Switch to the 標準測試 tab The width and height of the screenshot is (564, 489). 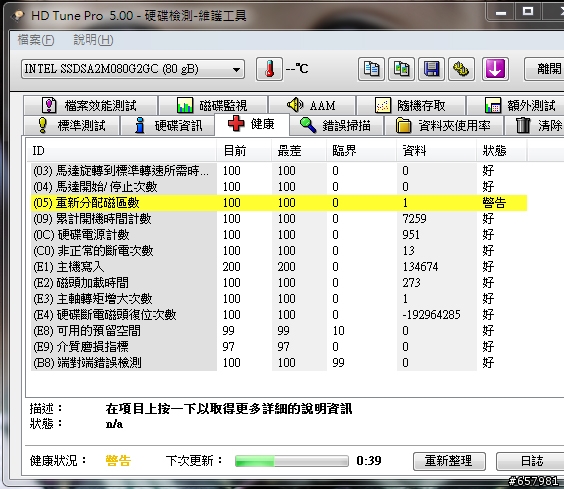pyautogui.click(x=71, y=126)
